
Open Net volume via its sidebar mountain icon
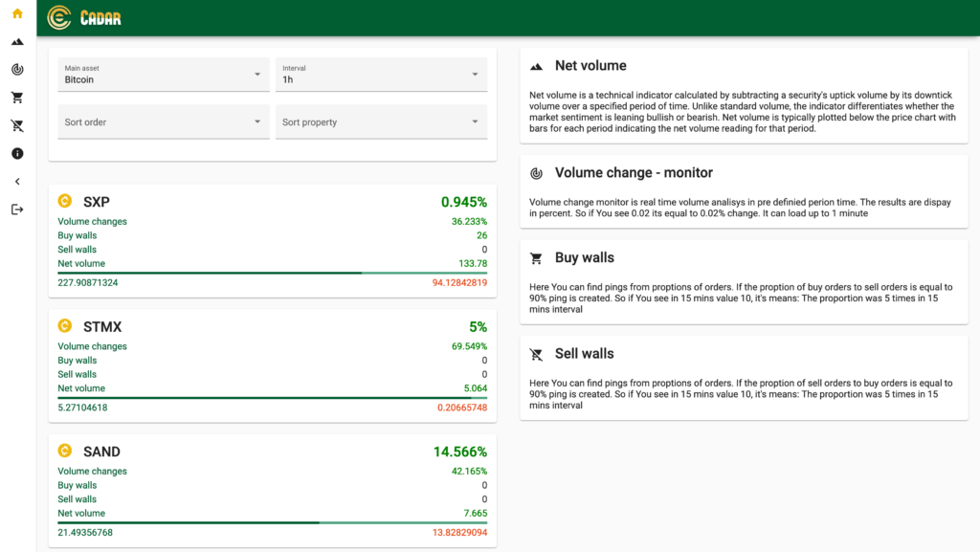[16, 41]
